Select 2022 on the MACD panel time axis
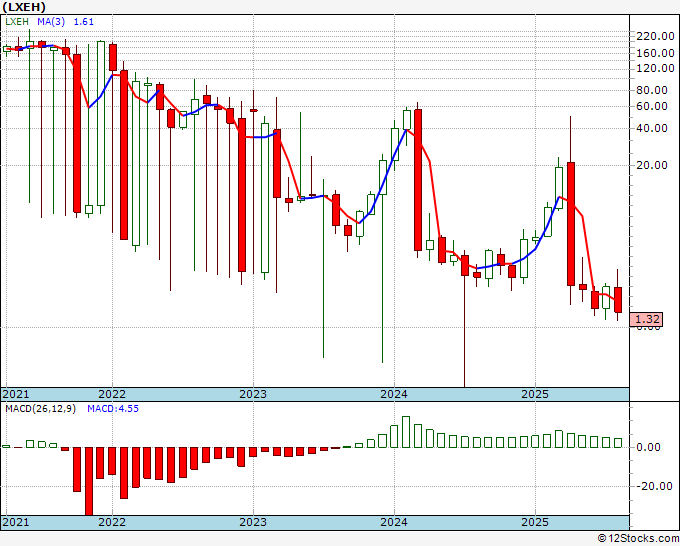 pos(112,522)
